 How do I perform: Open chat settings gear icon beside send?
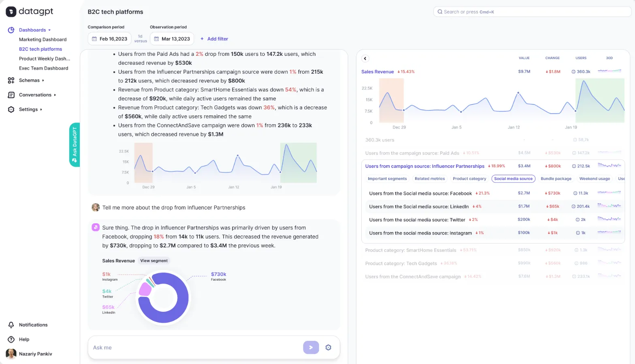[x=328, y=347]
